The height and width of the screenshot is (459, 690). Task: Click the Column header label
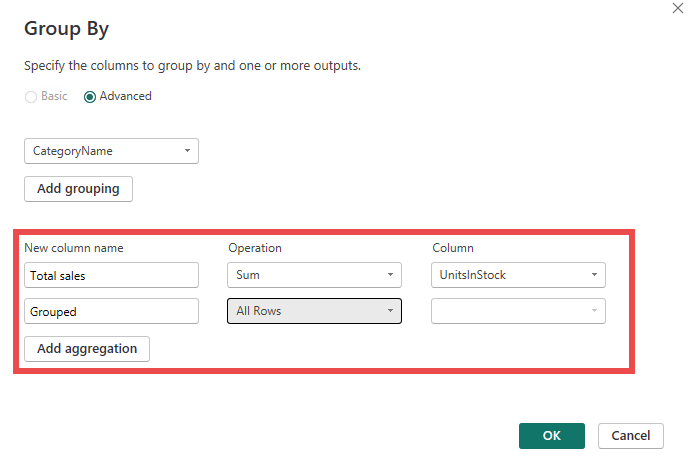(x=453, y=248)
